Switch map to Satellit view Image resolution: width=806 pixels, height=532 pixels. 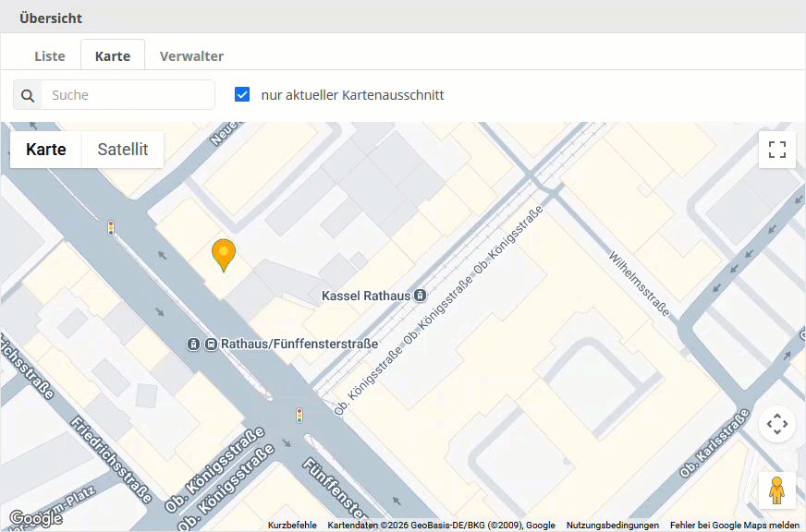click(123, 150)
